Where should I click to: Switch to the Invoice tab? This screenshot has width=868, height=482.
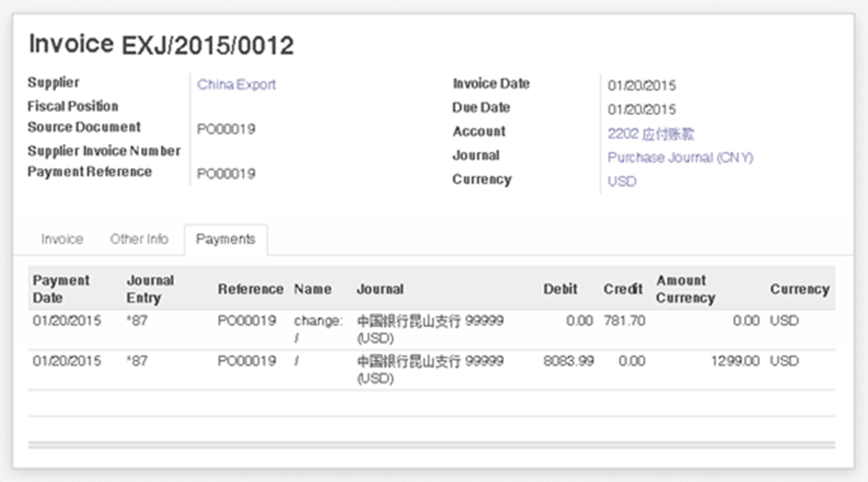pyautogui.click(x=62, y=239)
